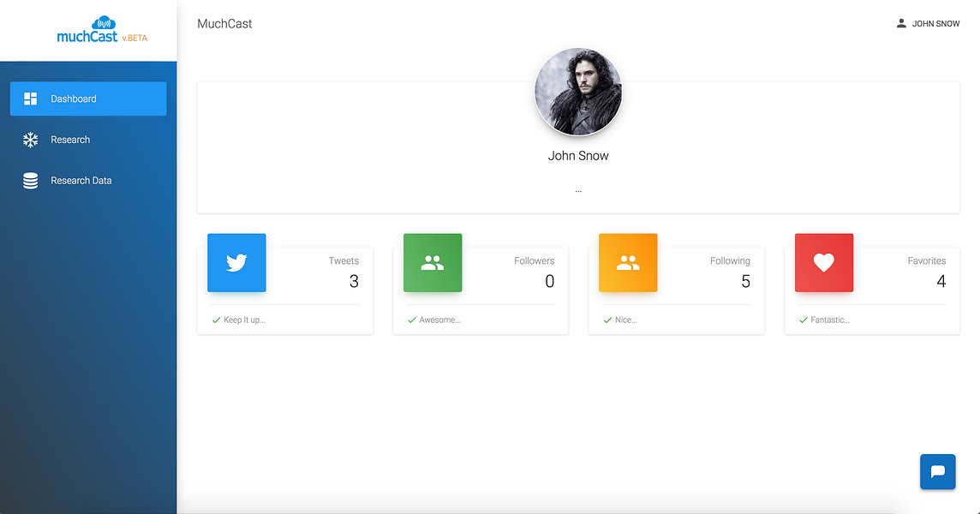
Task: Open the chat bubble button
Action: coord(937,471)
